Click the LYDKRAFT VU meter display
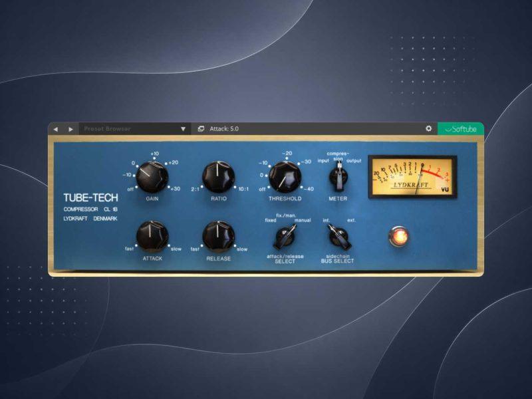The width and height of the screenshot is (532, 399). point(412,177)
